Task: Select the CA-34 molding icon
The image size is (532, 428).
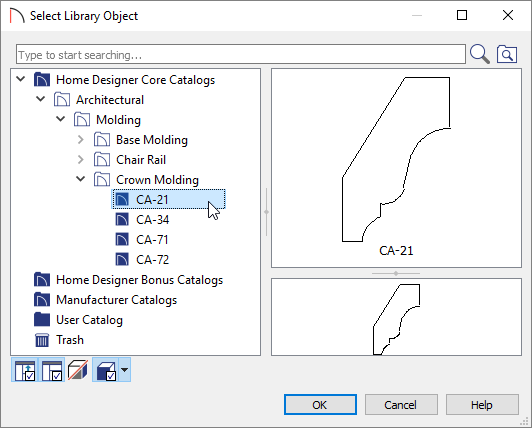Action: click(122, 220)
